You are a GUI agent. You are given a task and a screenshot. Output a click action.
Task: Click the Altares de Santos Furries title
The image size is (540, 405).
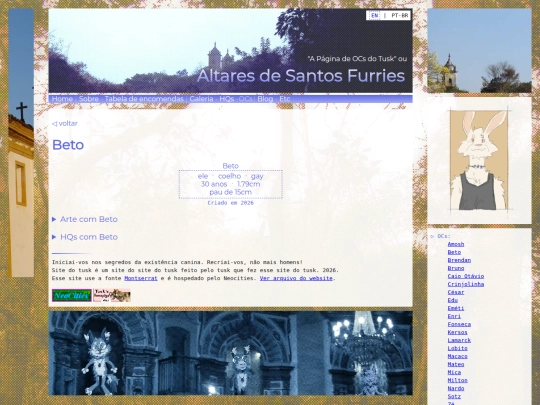click(301, 76)
